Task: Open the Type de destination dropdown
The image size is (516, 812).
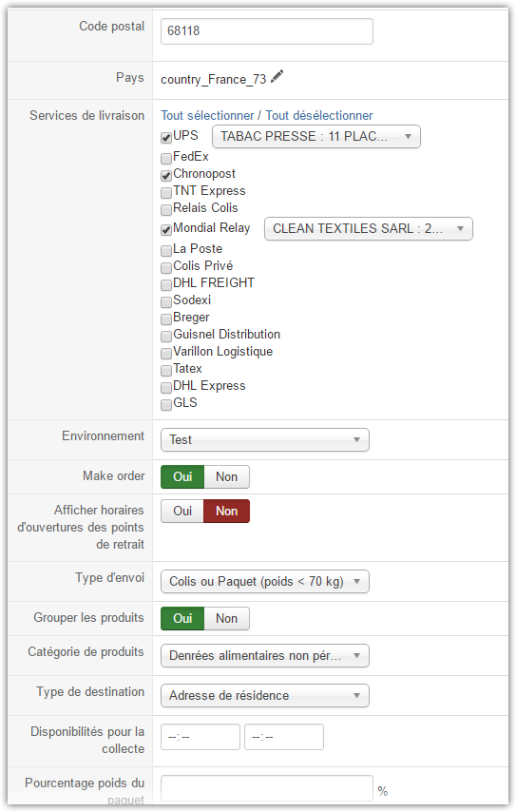Action: tap(265, 695)
